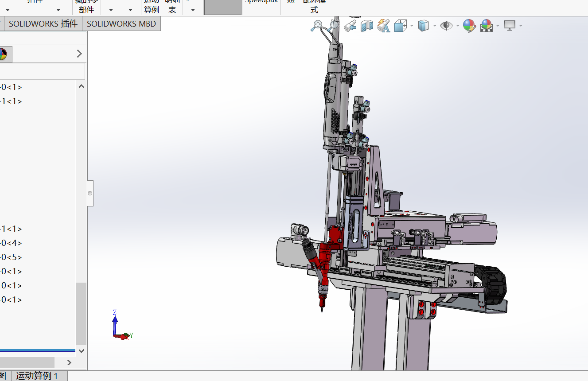Switch to the SOLIDWORKS MBD tab
This screenshot has width=588, height=381.
tap(121, 24)
